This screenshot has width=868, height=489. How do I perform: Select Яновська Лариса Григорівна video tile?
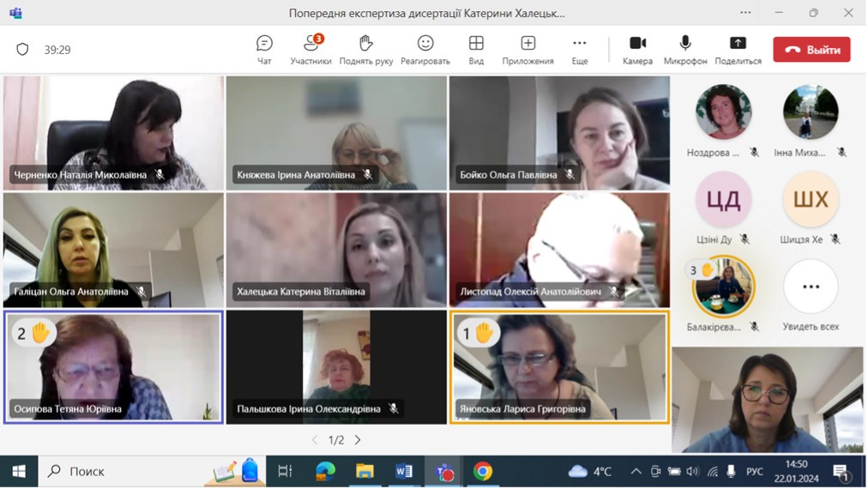pyautogui.click(x=560, y=367)
